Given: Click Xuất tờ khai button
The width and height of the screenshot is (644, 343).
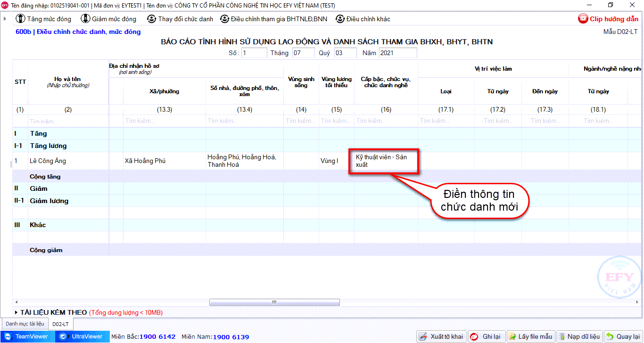Looking at the screenshot, I should point(442,336).
